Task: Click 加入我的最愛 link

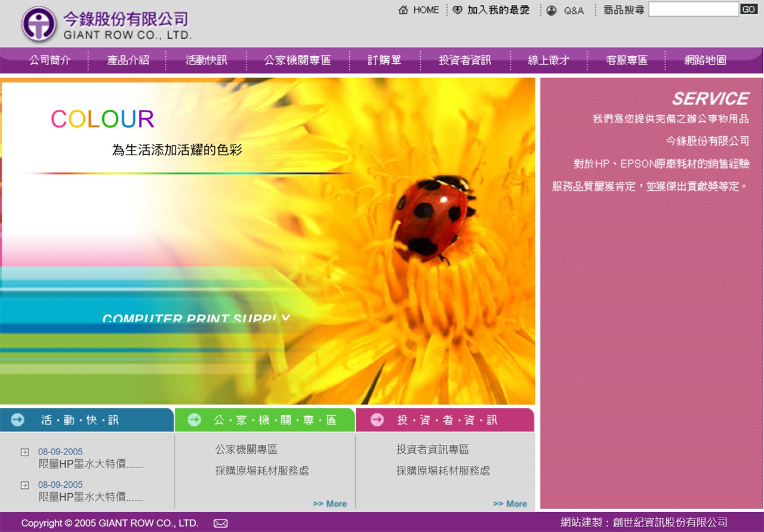Action: 498,10
